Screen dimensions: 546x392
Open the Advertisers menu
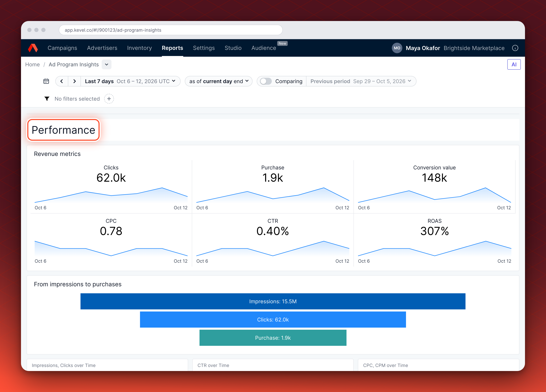point(102,48)
